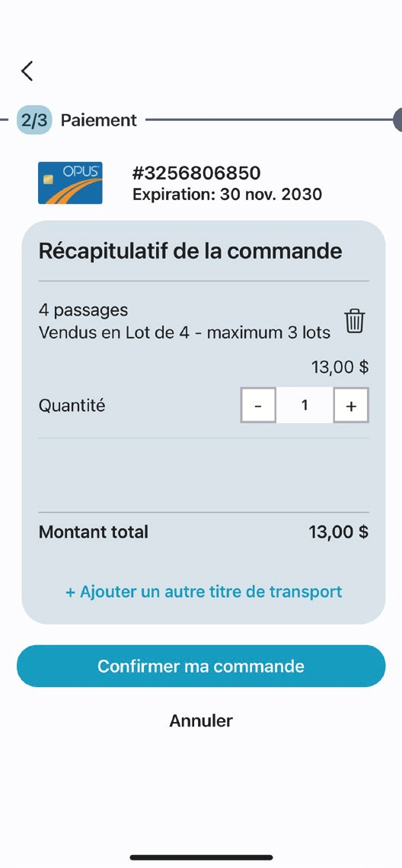Cancel the order with Annuler
The image size is (402, 868).
[201, 720]
